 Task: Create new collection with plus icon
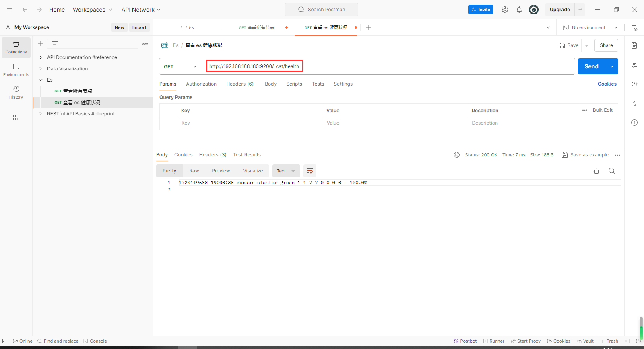pos(41,44)
